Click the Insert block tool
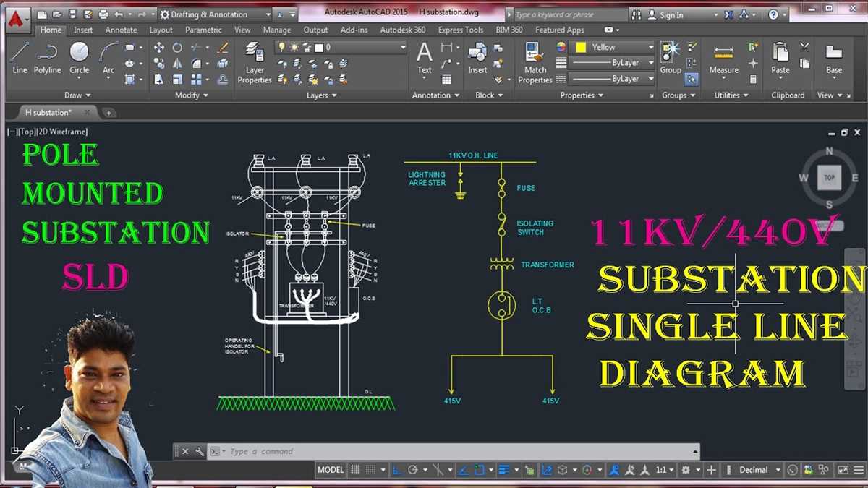868x488 pixels. click(x=477, y=58)
